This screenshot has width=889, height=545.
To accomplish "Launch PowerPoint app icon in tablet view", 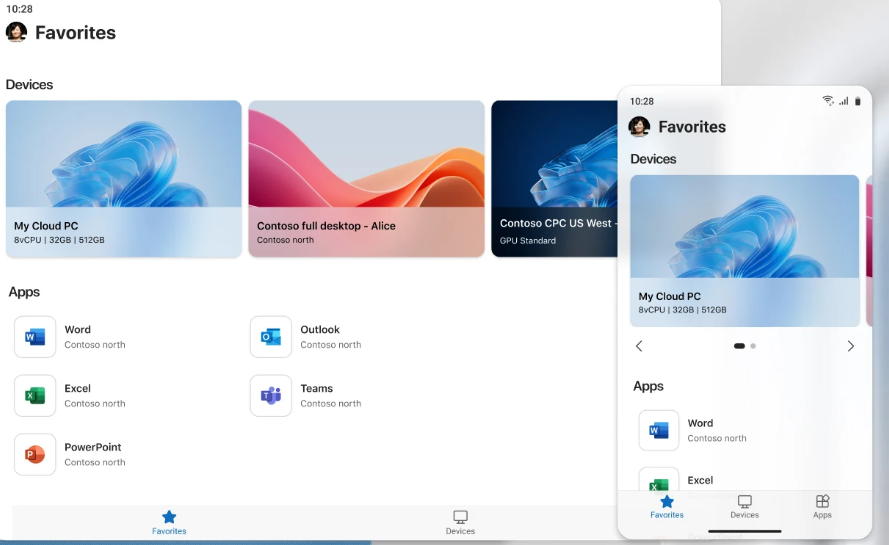I will pos(35,454).
